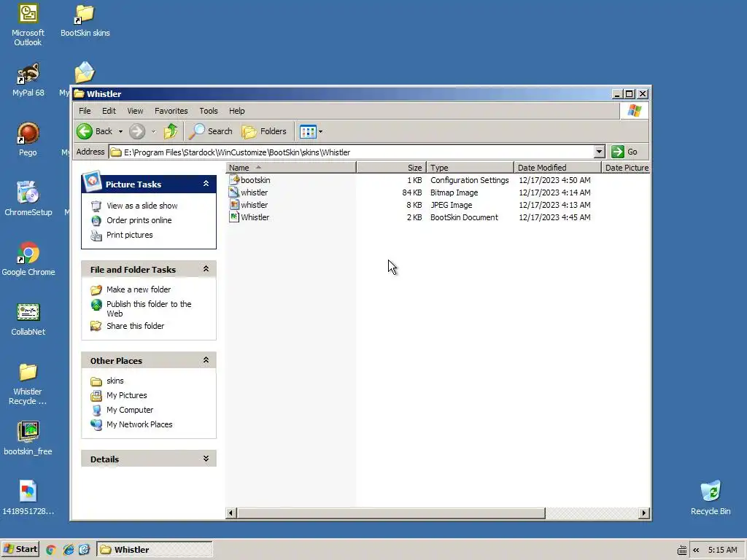Click Order prints online
Image resolution: width=747 pixels, height=560 pixels.
[x=139, y=220]
